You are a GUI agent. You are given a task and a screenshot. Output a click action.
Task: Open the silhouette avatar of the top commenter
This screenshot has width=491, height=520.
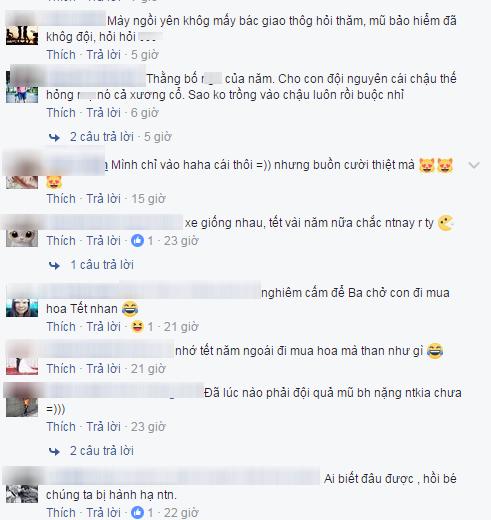[22, 33]
